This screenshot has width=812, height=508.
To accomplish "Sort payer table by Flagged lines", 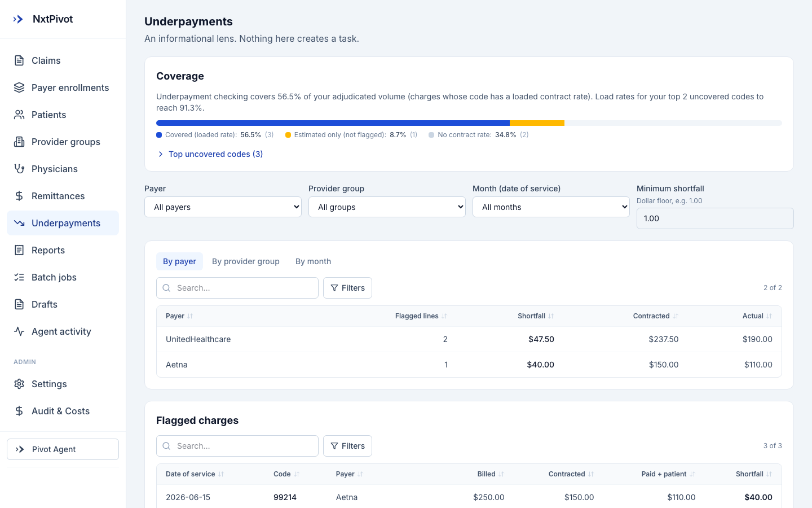I will [421, 316].
